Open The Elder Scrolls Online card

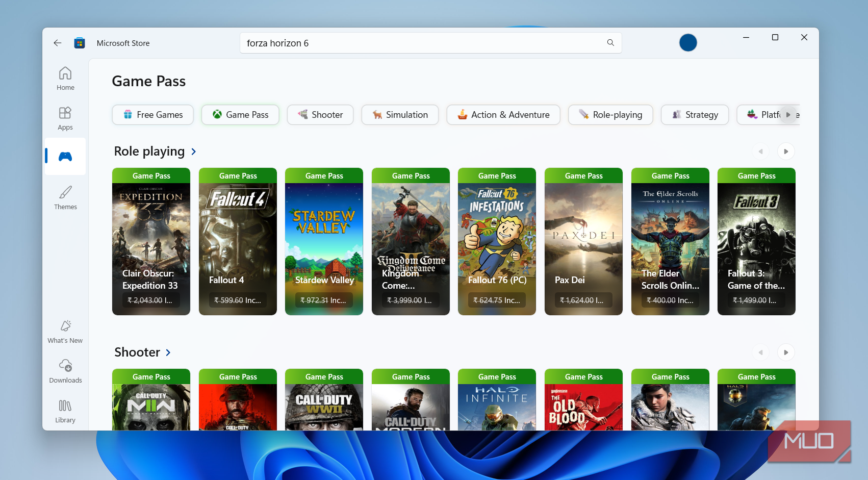pyautogui.click(x=670, y=241)
